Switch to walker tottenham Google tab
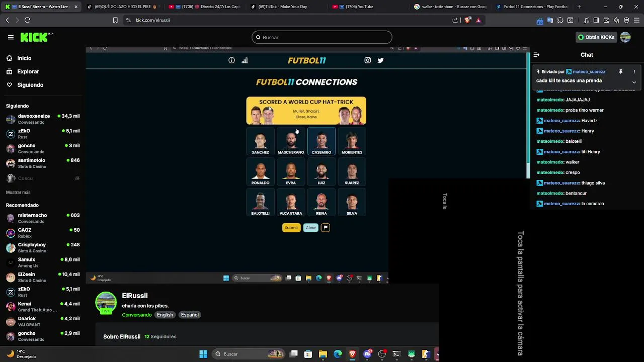Screen dimensions: 644x362 [449, 7]
